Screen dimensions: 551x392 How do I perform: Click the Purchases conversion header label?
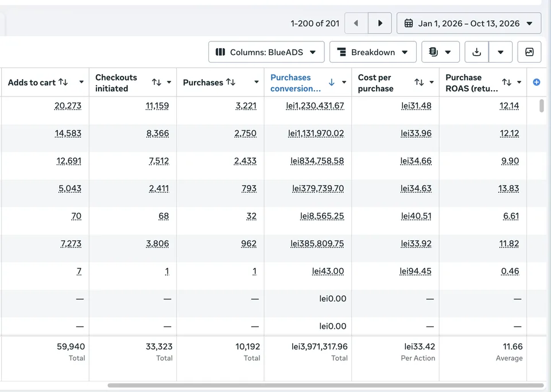click(x=296, y=83)
